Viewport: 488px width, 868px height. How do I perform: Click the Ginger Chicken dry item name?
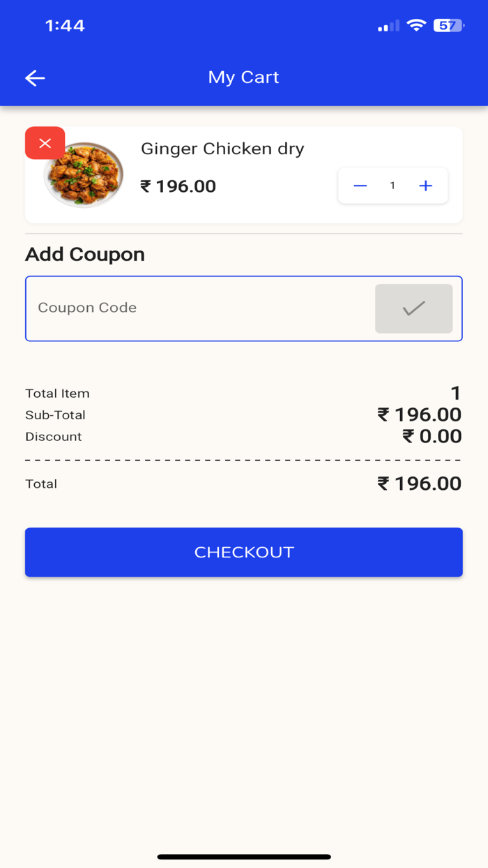222,149
